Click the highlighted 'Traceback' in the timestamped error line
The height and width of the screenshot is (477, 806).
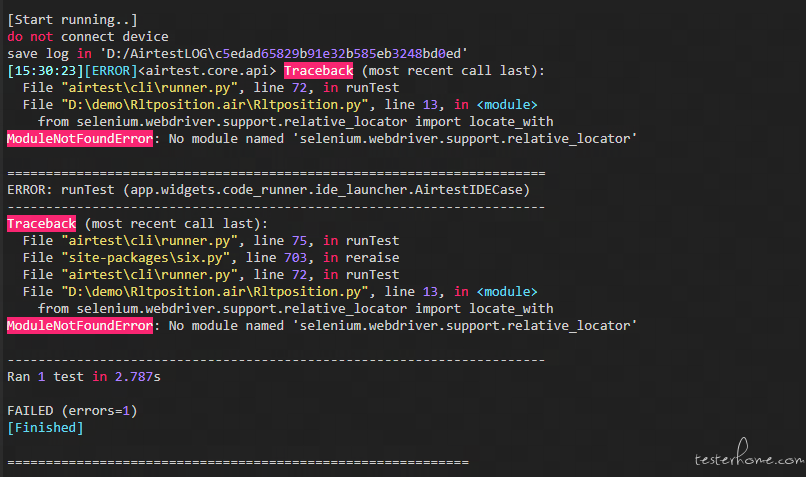point(319,71)
